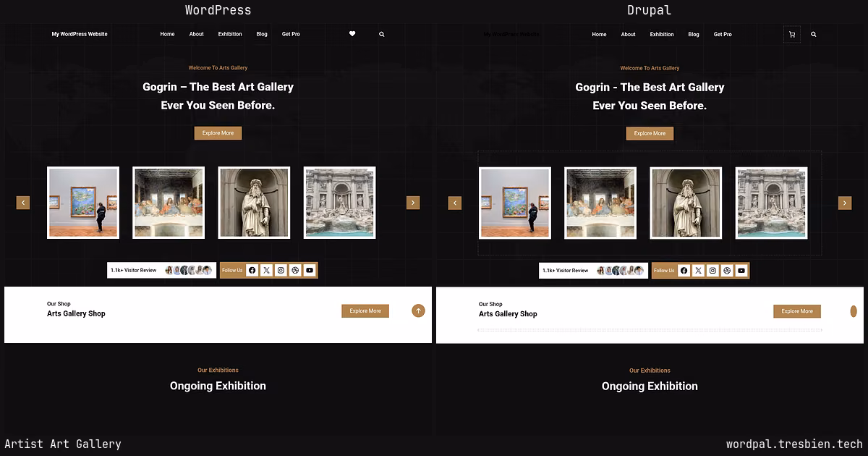Select About in the WordPress navigation menu

pos(197,34)
